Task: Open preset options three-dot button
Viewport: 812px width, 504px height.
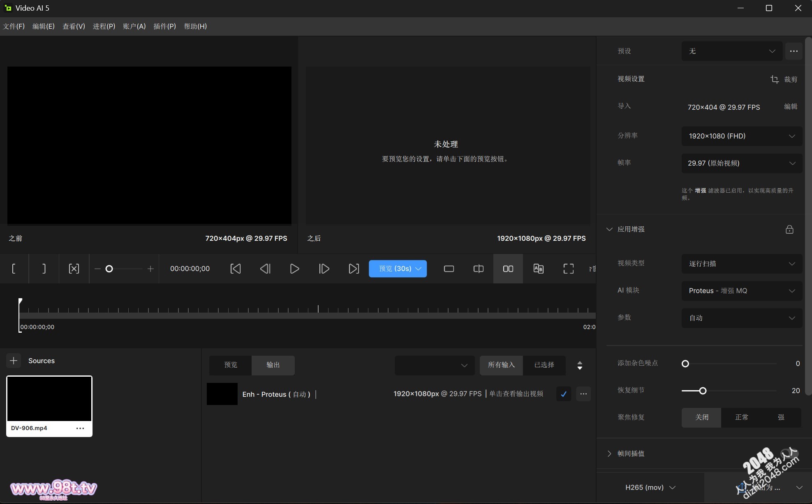Action: (794, 51)
